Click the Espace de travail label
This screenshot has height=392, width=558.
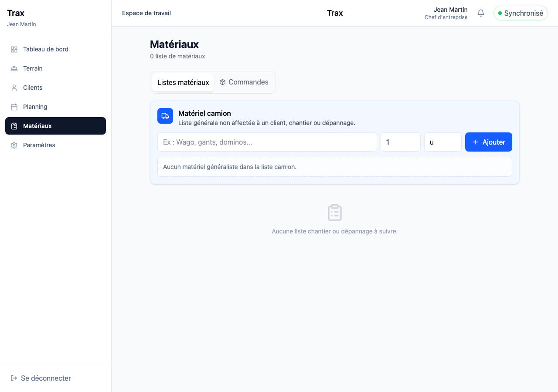click(146, 13)
